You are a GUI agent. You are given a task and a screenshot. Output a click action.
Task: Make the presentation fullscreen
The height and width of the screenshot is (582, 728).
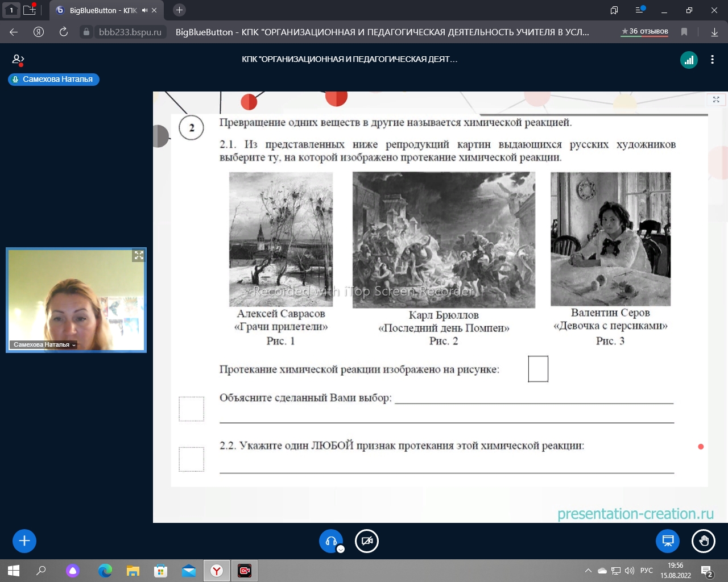click(715, 99)
